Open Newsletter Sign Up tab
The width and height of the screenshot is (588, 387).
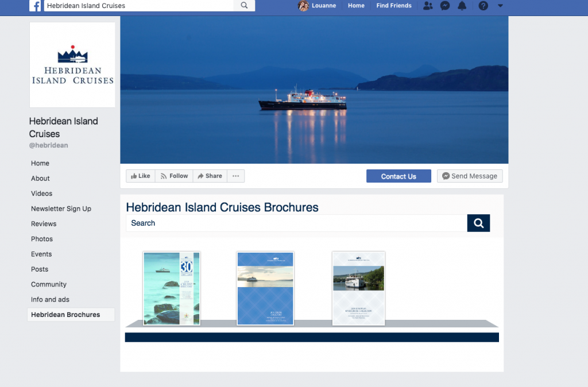click(61, 209)
